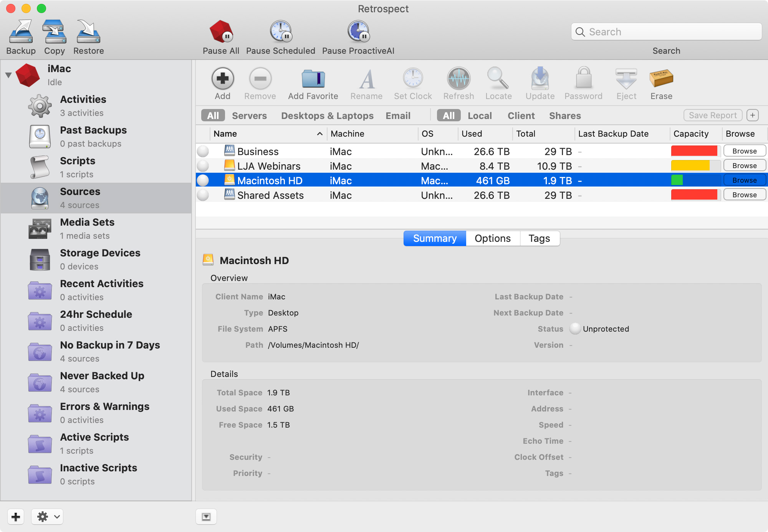Click the Macintosh HD green capacity bar

pos(677,180)
